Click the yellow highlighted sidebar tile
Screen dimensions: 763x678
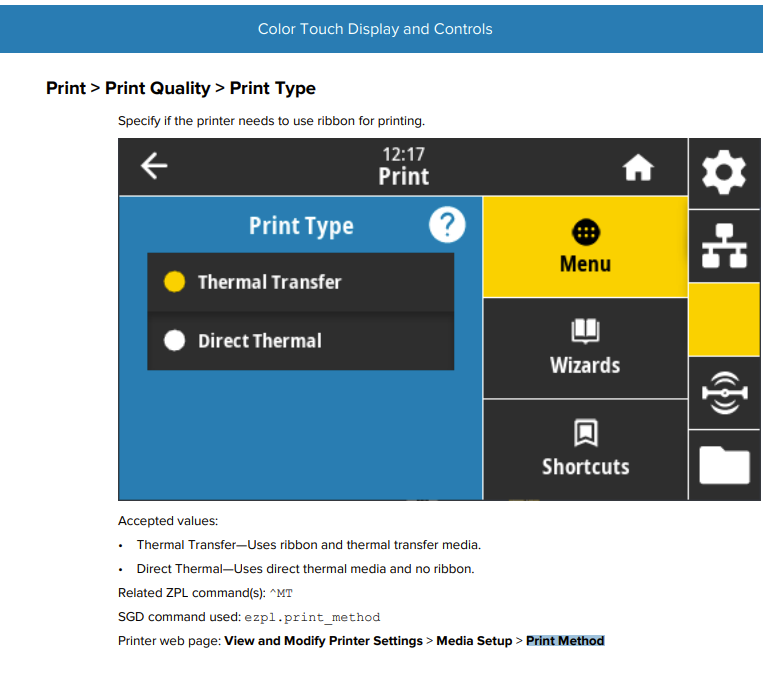724,319
